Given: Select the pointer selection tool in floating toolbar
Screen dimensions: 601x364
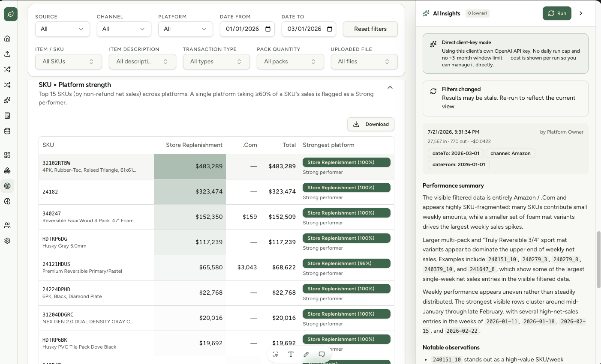Looking at the screenshot, I should click(x=276, y=354).
